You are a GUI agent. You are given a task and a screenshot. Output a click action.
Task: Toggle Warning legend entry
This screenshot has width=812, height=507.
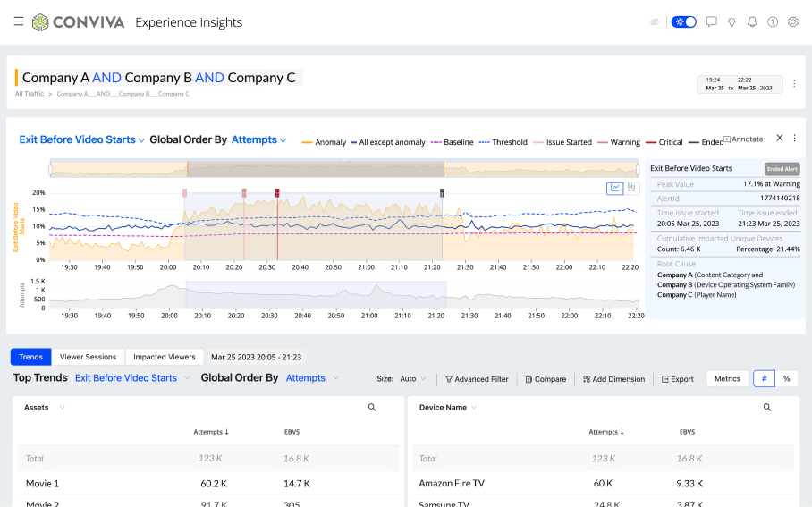619,142
